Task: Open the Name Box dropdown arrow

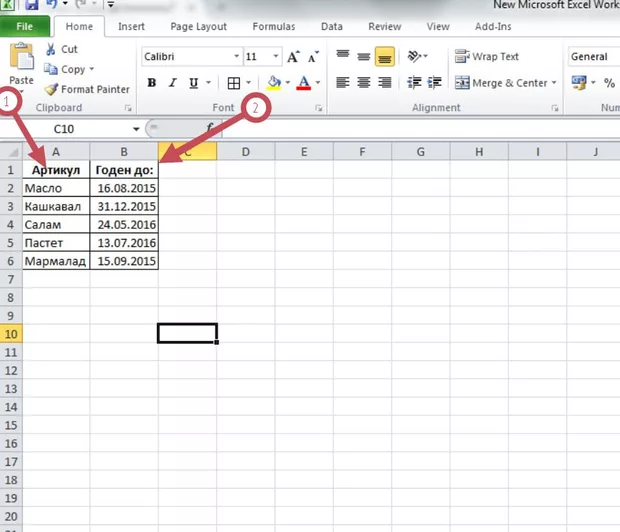Action: [x=136, y=129]
